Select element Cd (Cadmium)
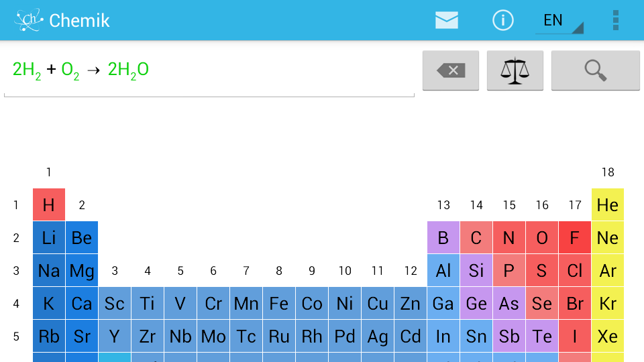Viewport: 644px width, 362px height. click(411, 336)
